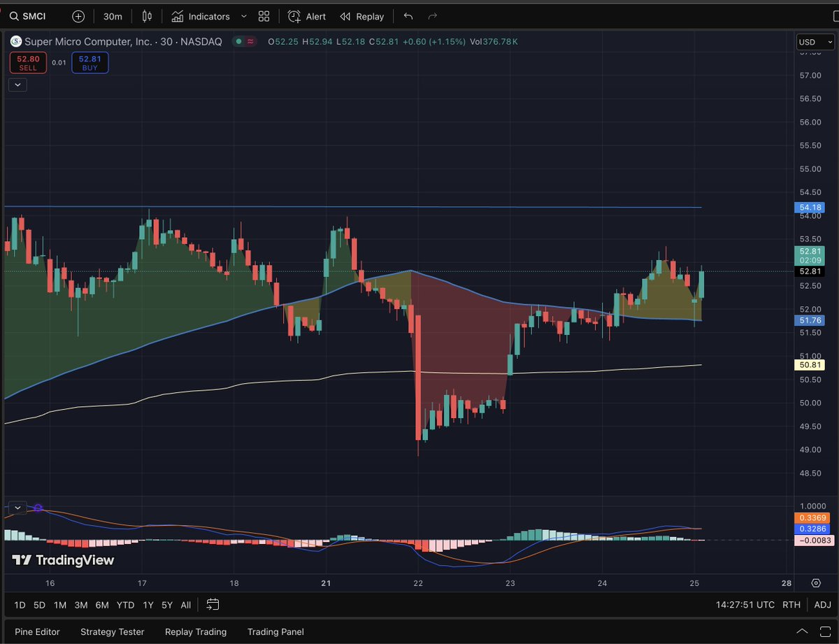
Task: Click the 52.81 BUY button
Action: coord(89,63)
